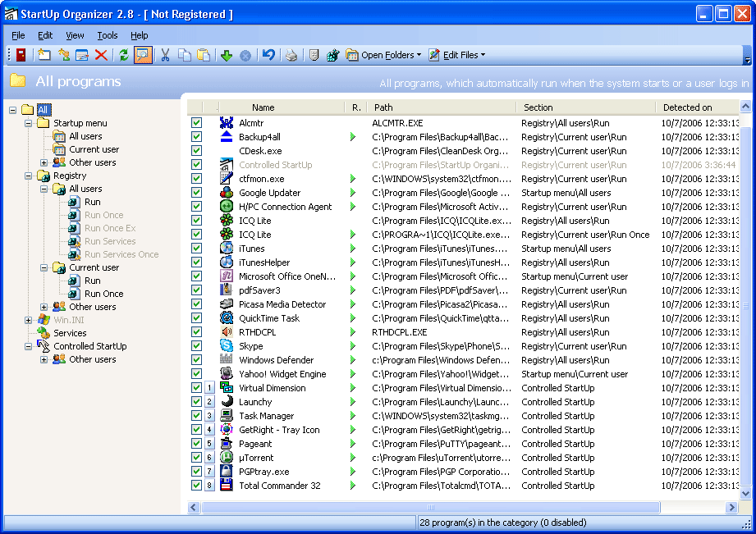Open the Tools menu

click(x=107, y=35)
